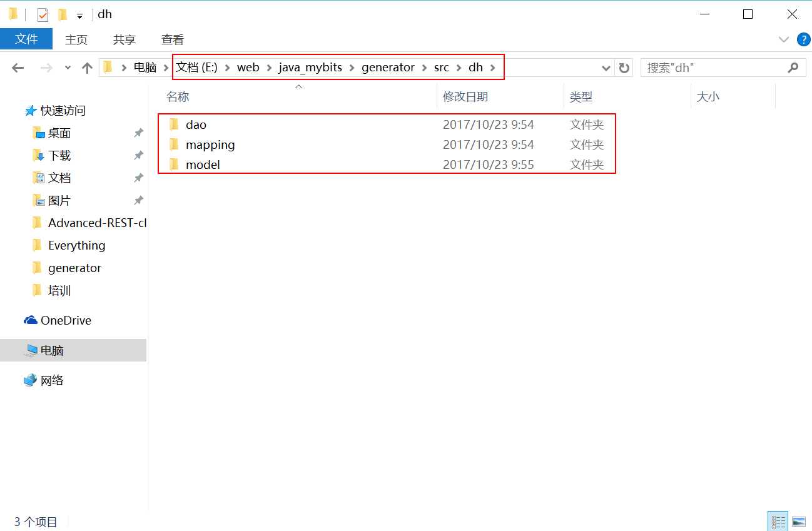
Task: Click the dao folder icon
Action: [x=175, y=124]
